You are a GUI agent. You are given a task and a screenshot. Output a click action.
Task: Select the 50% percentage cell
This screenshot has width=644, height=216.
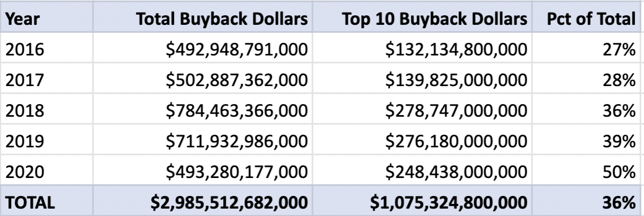620,172
